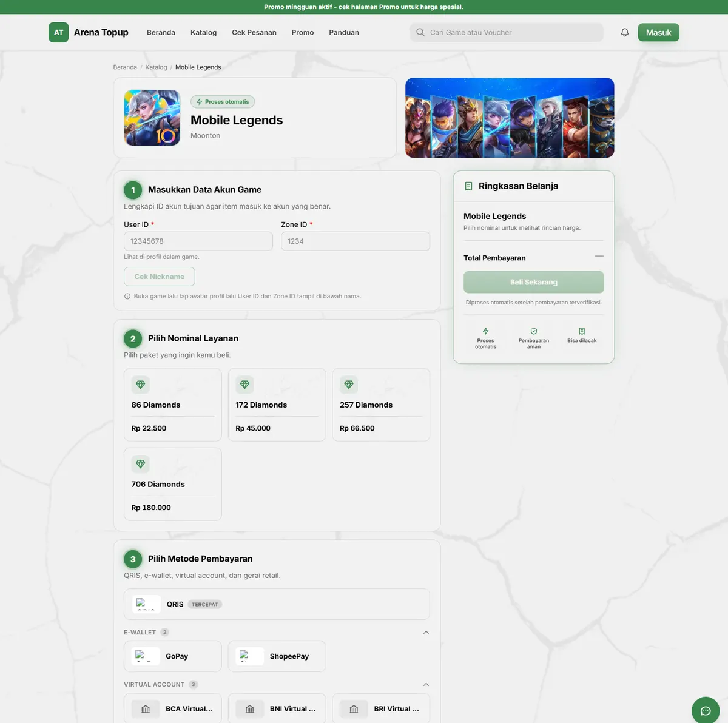Focus the Zone ID input field
This screenshot has width=728, height=723.
point(356,241)
